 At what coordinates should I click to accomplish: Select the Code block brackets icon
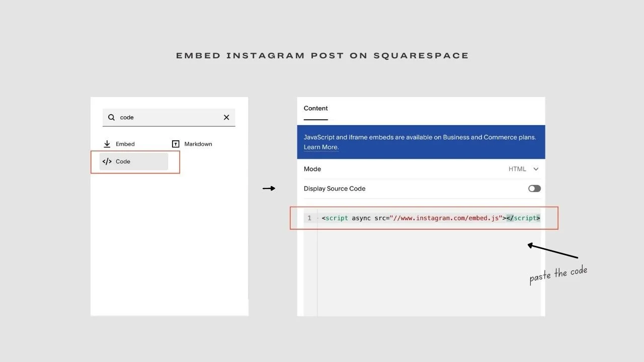tap(107, 161)
